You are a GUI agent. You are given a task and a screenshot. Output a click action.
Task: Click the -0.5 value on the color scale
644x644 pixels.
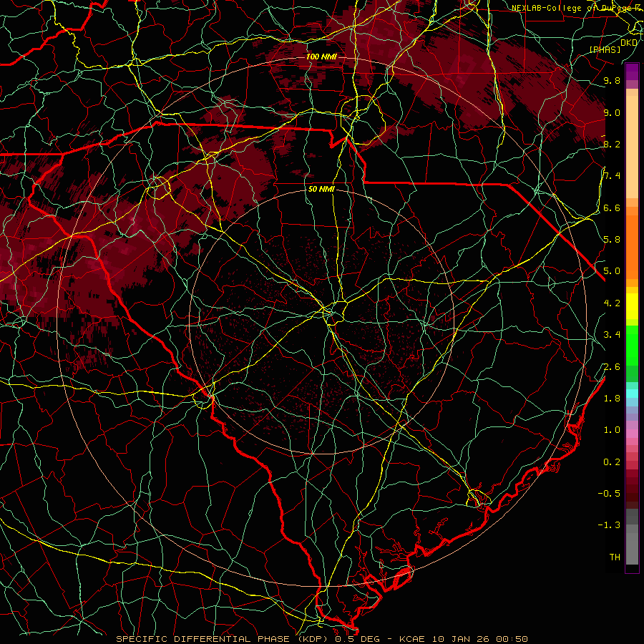(x=609, y=494)
